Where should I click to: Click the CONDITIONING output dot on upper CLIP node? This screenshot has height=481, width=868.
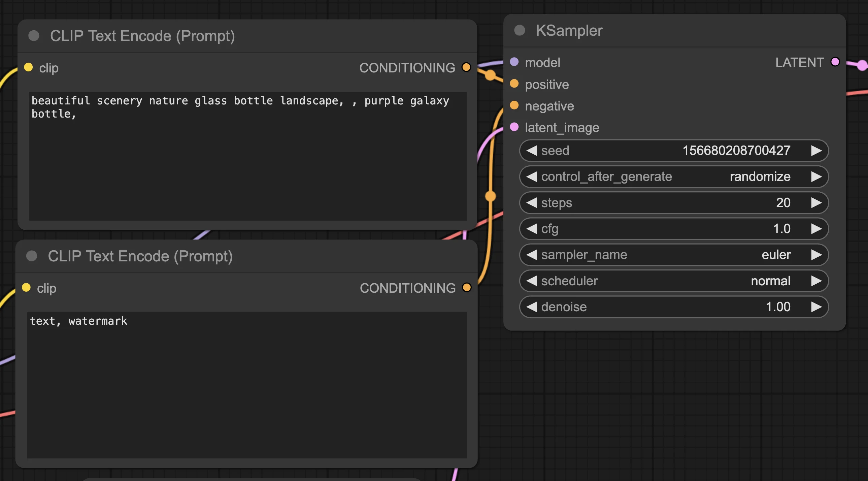click(466, 67)
